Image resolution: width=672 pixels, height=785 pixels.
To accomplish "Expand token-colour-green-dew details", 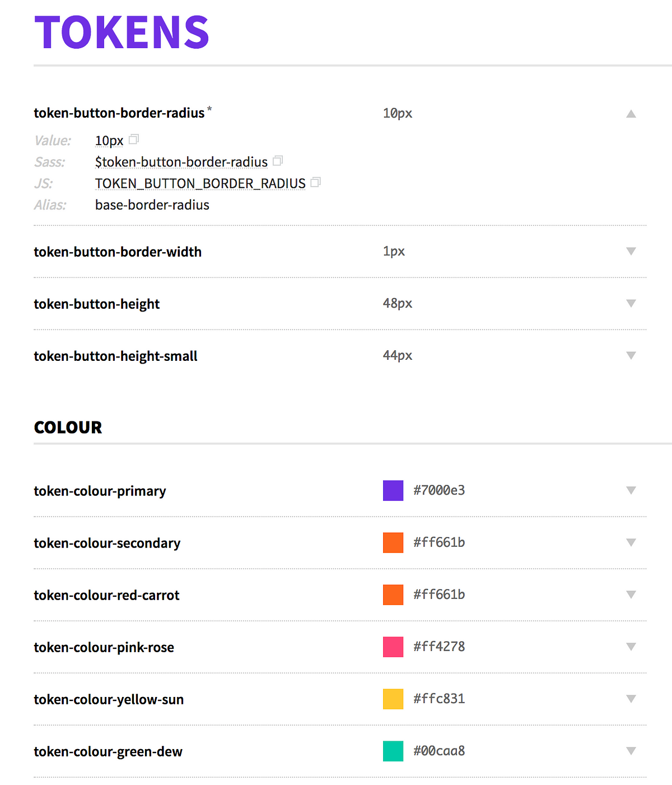I will (631, 751).
